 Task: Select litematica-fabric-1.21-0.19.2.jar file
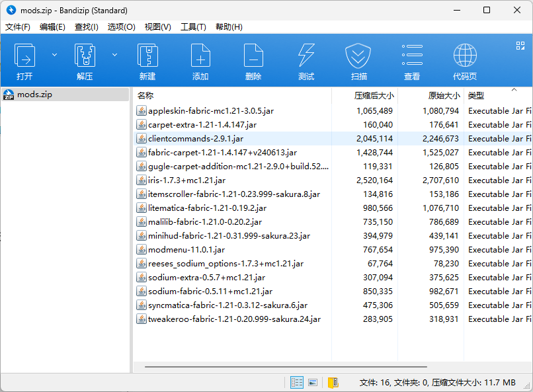pos(207,208)
